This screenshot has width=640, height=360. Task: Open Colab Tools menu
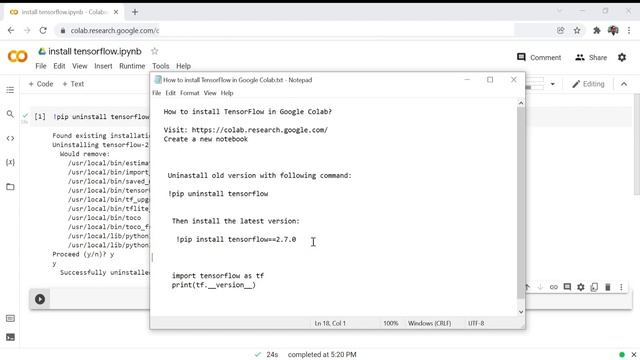pyautogui.click(x=161, y=66)
